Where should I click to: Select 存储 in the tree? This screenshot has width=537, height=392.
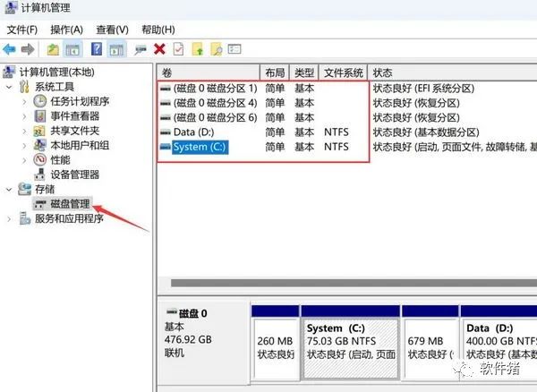(45, 189)
